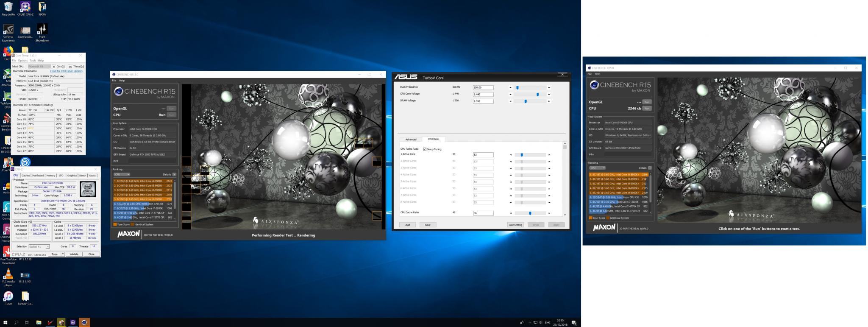Image resolution: width=868 pixels, height=327 pixels.
Task: Open the File menu in Core Temp
Action: (14, 61)
